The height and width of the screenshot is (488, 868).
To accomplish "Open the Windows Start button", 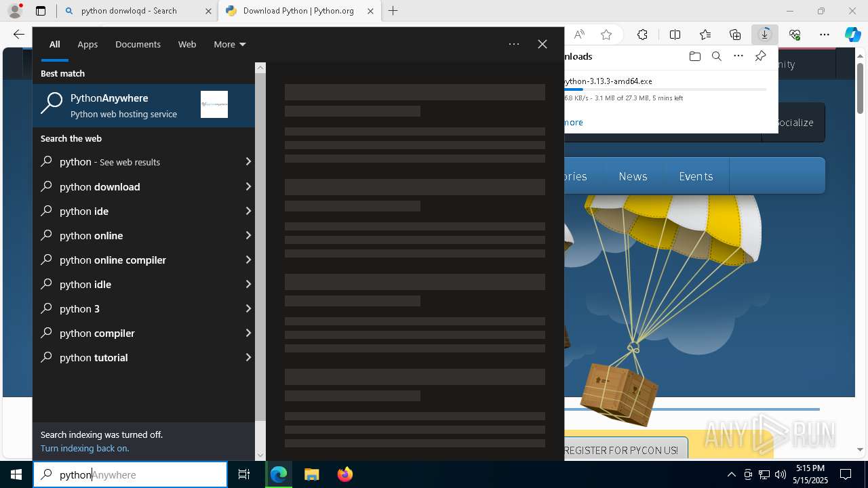I will pyautogui.click(x=16, y=474).
